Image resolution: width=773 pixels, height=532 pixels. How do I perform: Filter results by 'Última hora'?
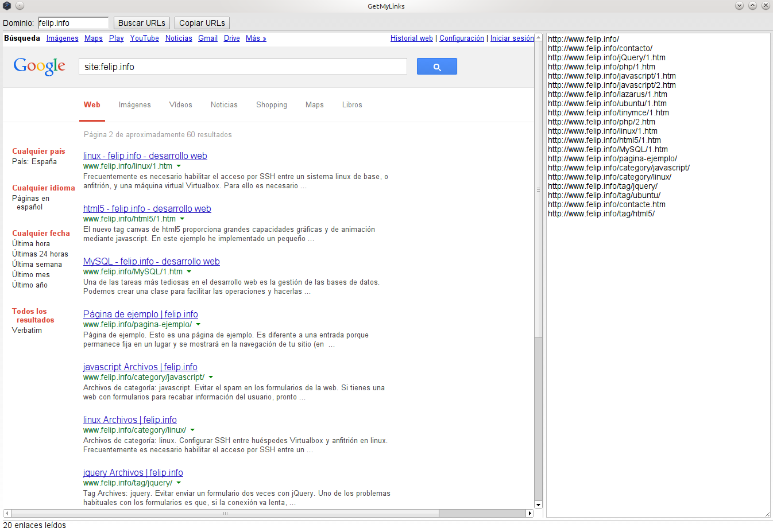pyautogui.click(x=31, y=244)
